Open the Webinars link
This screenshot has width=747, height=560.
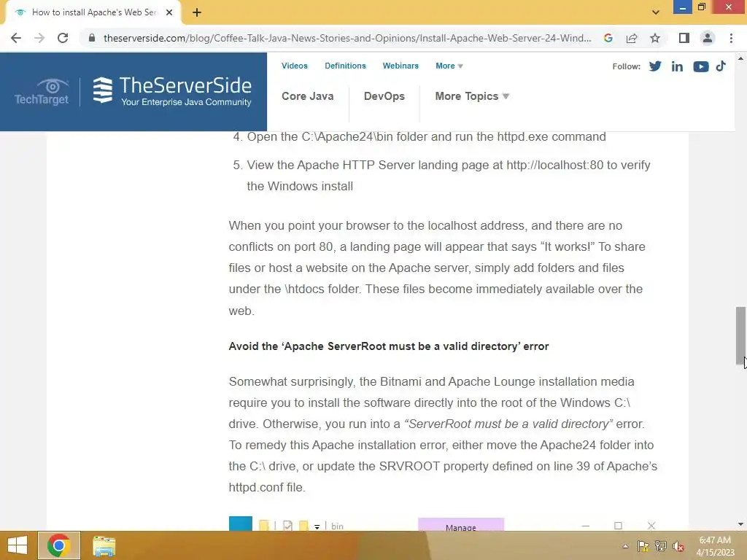[x=400, y=66]
